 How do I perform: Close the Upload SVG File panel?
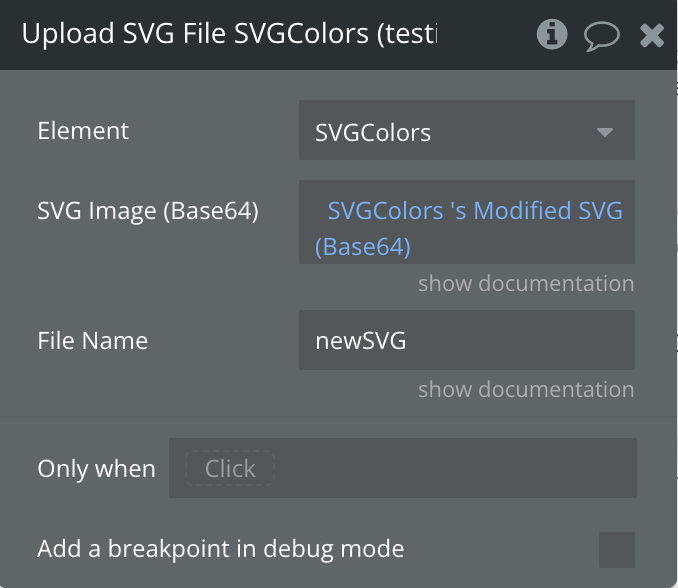point(652,36)
